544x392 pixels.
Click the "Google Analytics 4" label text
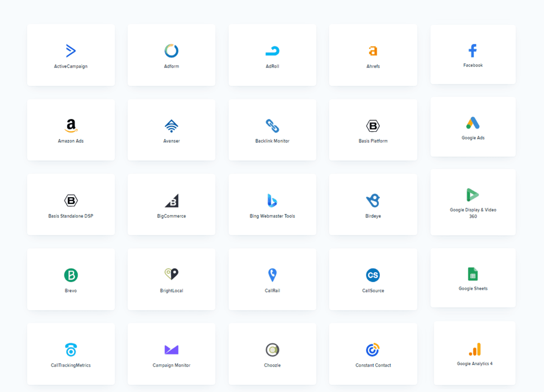[475, 363]
